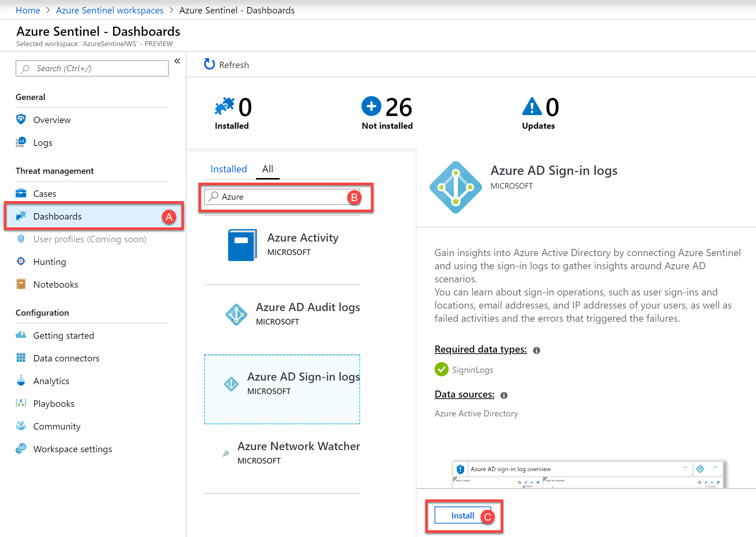756x537 pixels.
Task: Click the Logs chart icon
Action: pos(21,142)
